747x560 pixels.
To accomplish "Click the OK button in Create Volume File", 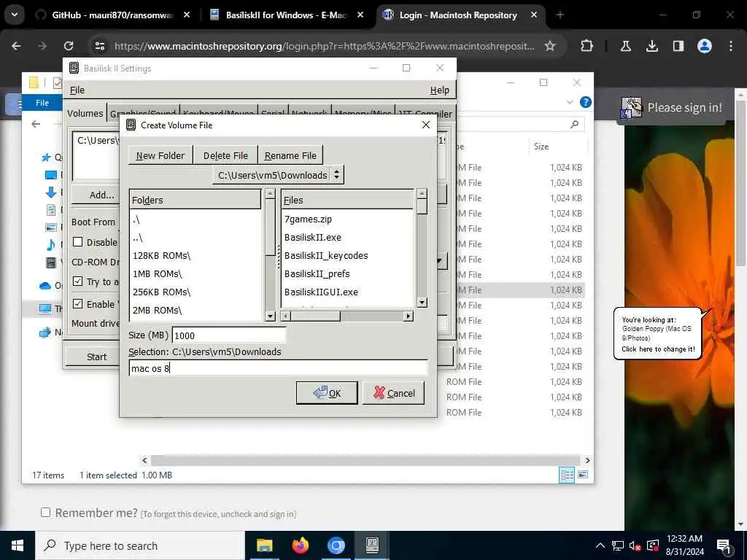I will [327, 393].
